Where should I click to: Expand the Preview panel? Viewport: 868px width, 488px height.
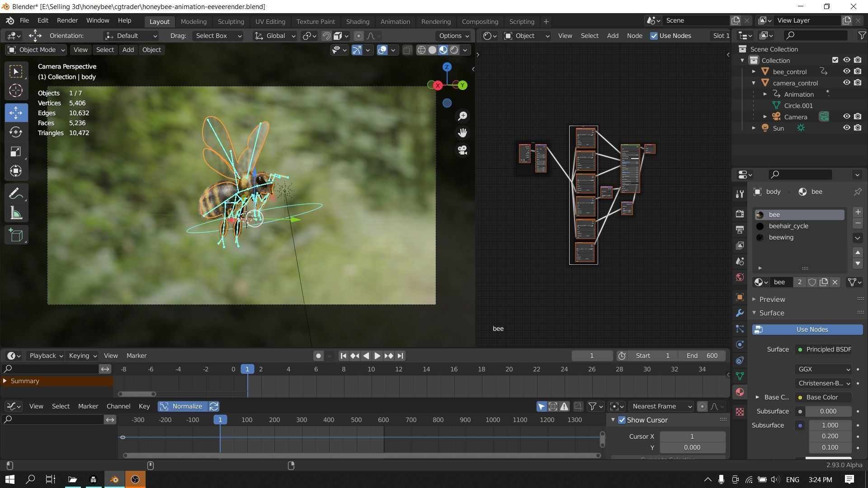coord(772,299)
